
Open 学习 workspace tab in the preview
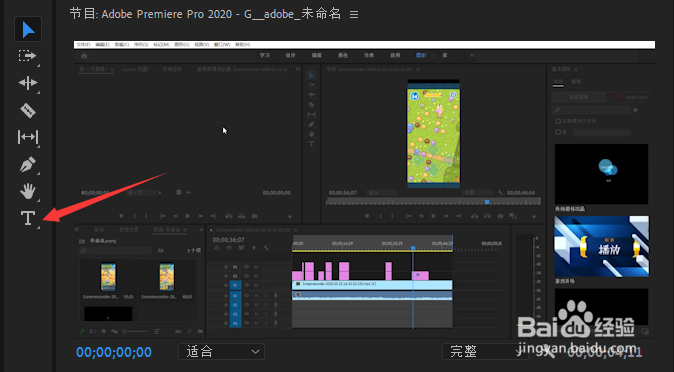point(264,55)
